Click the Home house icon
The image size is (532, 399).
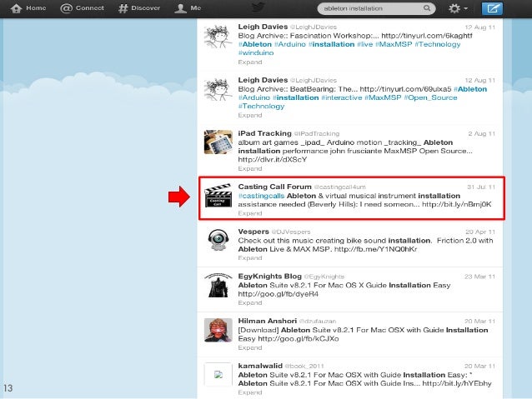click(x=16, y=8)
